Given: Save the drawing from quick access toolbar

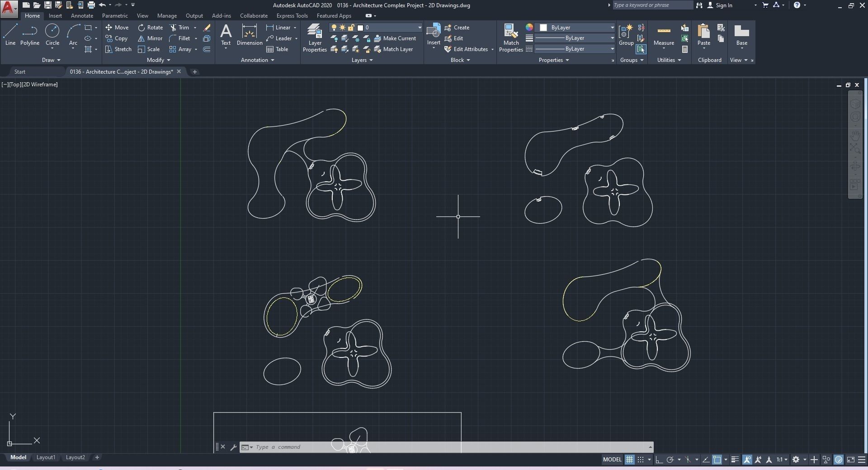Looking at the screenshot, I should 47,5.
